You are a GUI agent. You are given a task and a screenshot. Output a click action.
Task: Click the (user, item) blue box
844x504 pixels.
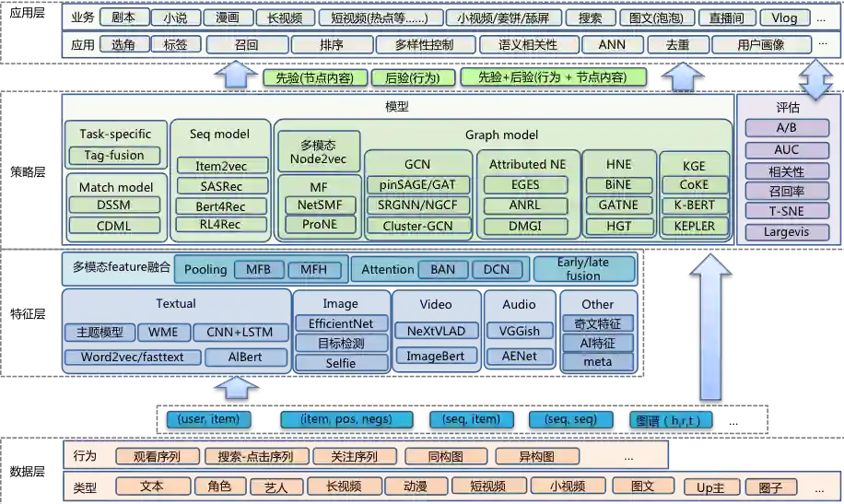pyautogui.click(x=209, y=419)
